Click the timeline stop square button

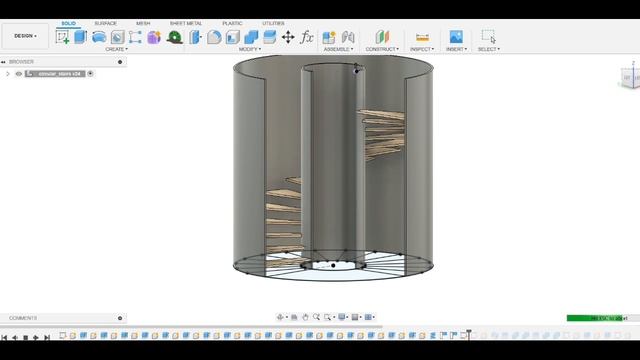pyautogui.click(x=25, y=338)
